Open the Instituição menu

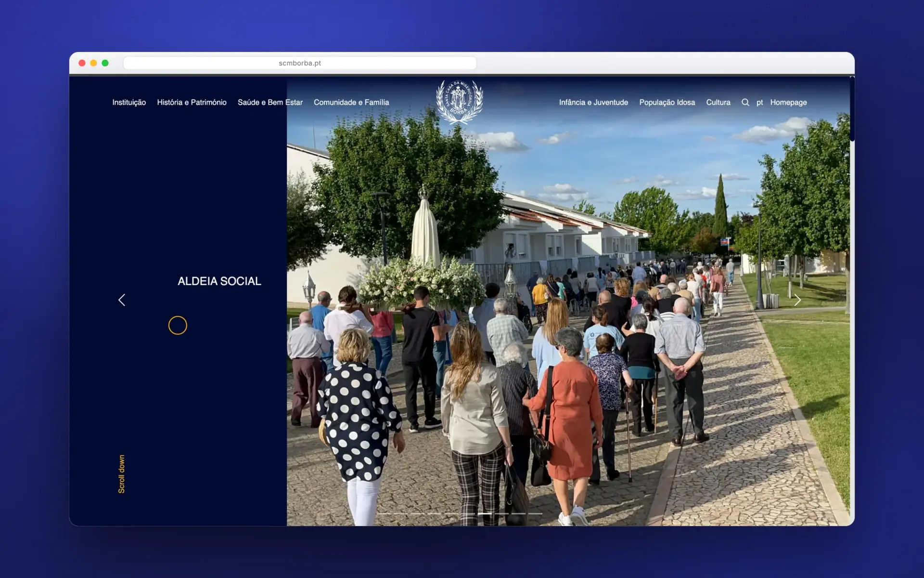[129, 102]
